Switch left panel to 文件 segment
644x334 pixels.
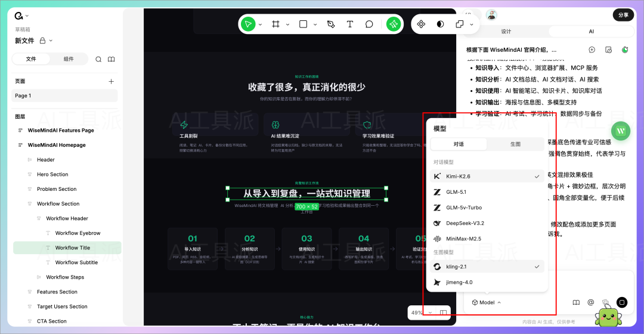(31, 59)
